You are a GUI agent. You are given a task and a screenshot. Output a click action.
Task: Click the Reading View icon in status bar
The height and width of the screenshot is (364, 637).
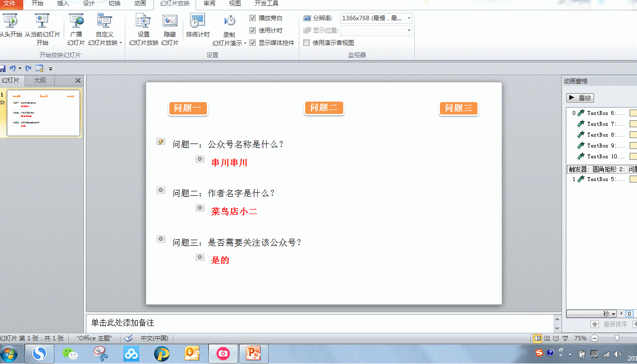point(556,338)
